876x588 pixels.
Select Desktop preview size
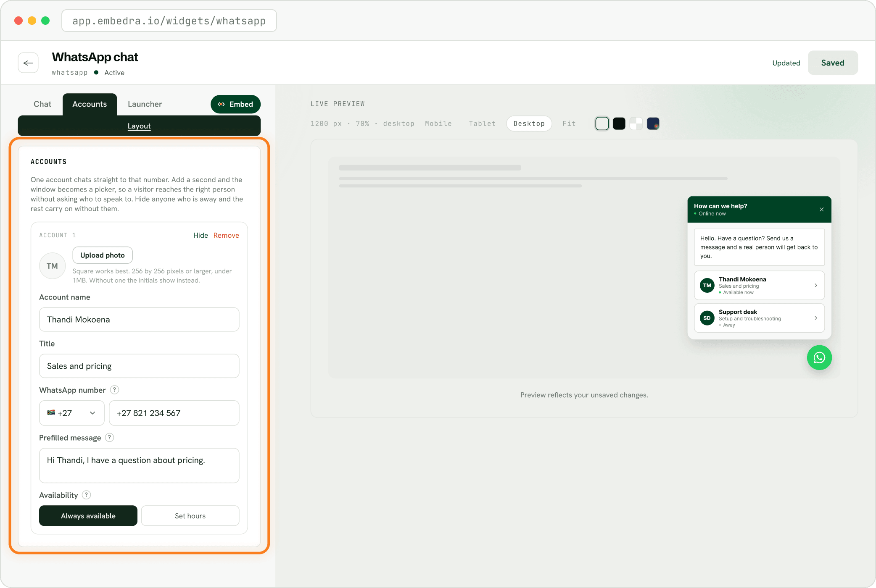coord(529,123)
